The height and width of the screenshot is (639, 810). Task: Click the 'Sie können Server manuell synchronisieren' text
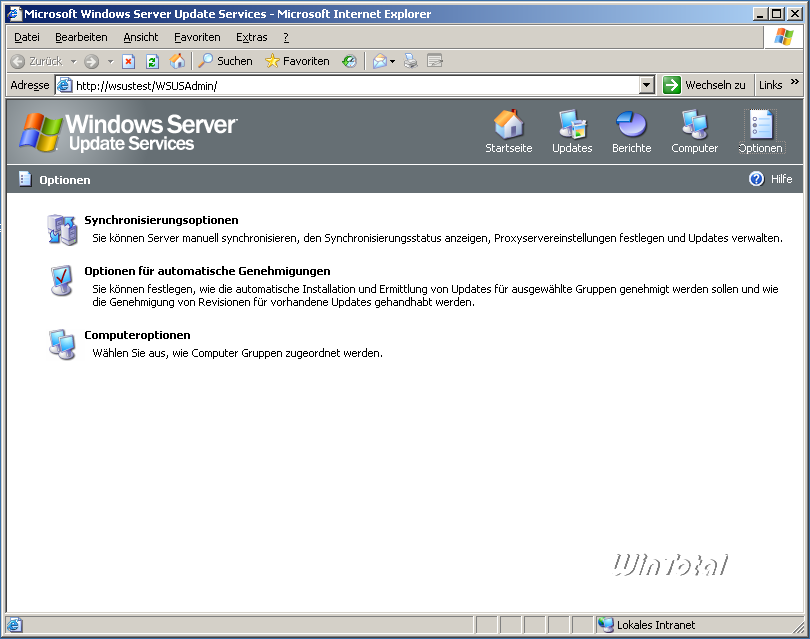point(438,238)
